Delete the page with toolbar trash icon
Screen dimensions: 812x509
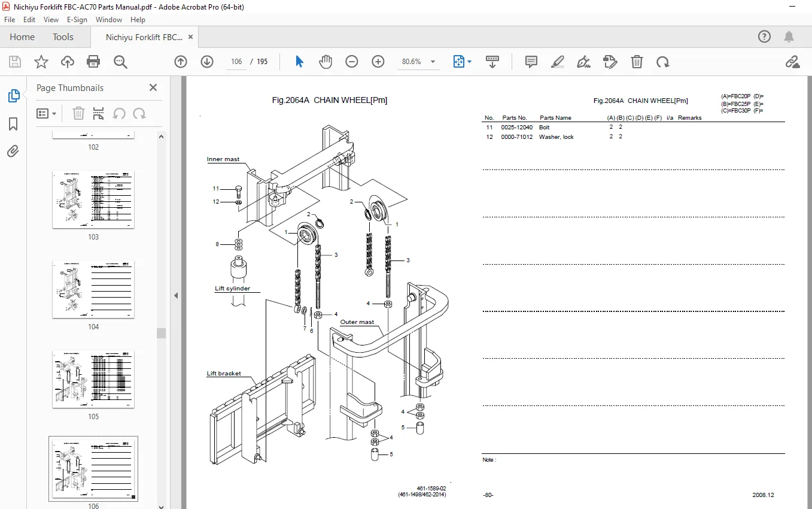pyautogui.click(x=637, y=62)
